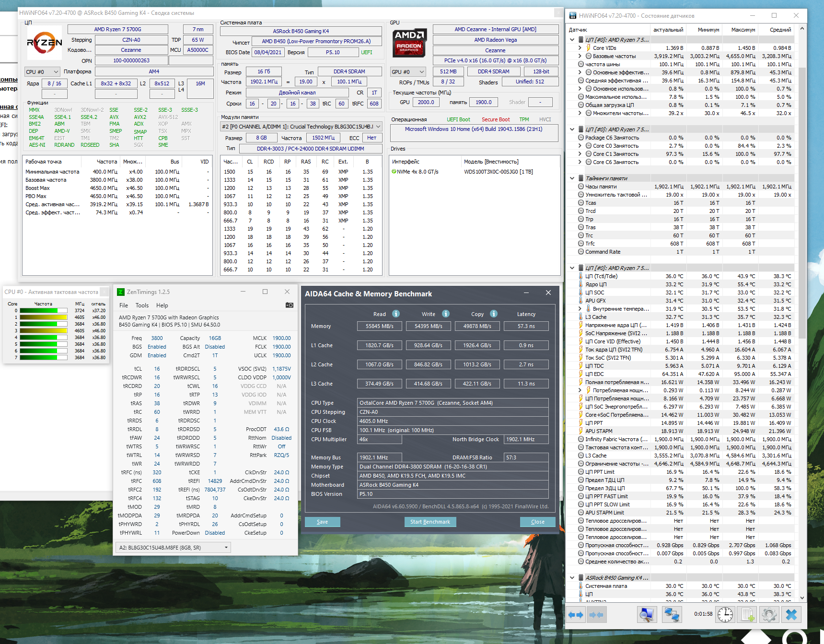Click the Save button in AIDA64 benchmark
This screenshot has height=644, width=824.
[323, 522]
